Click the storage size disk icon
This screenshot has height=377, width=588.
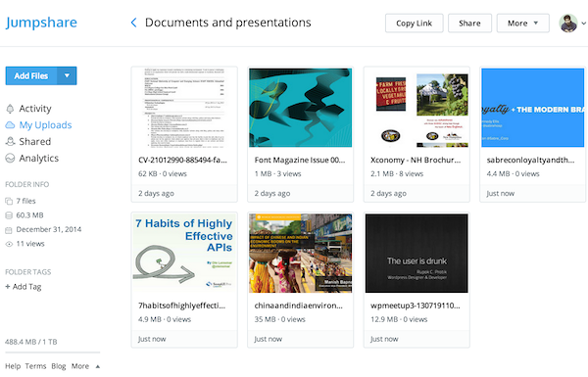coord(9,215)
